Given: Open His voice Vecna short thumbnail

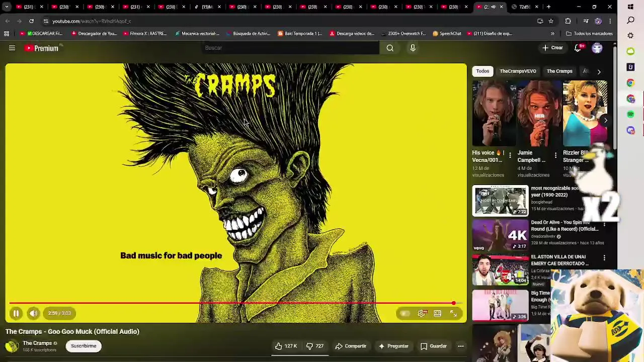Looking at the screenshot, I should pyautogui.click(x=494, y=114).
